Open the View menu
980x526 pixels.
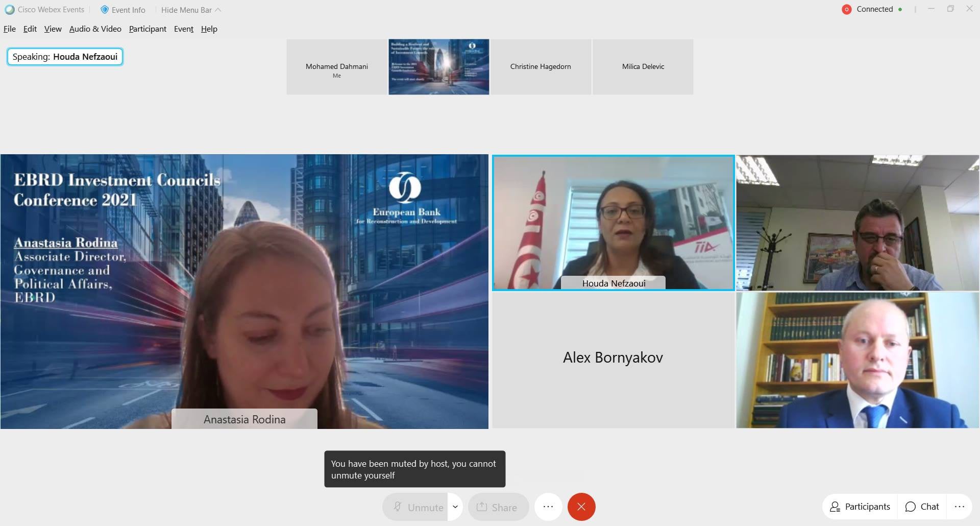[x=53, y=29]
